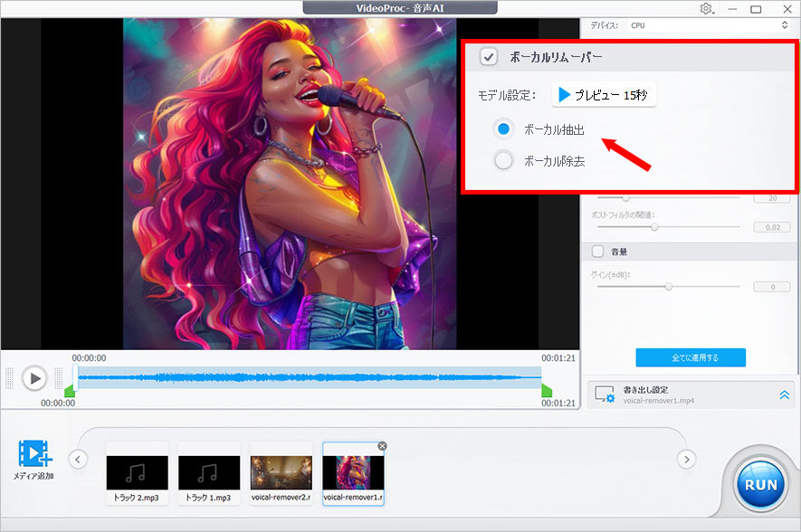Click the threshold value field 0.02
Viewport: 801px width, 532px height.
772,227
